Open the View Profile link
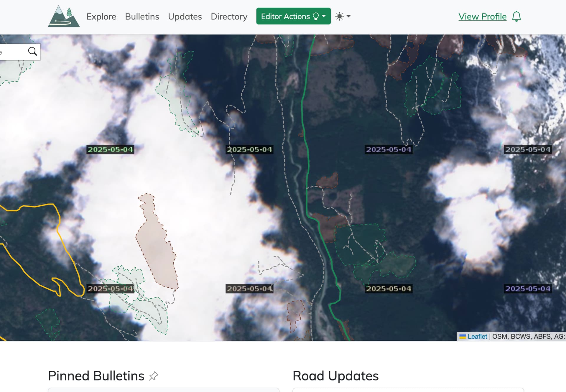 [x=482, y=17]
